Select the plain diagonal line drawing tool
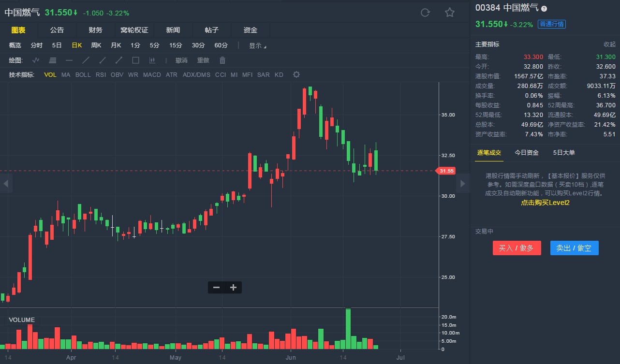Viewport: 620px width, 364px height. [x=86, y=60]
